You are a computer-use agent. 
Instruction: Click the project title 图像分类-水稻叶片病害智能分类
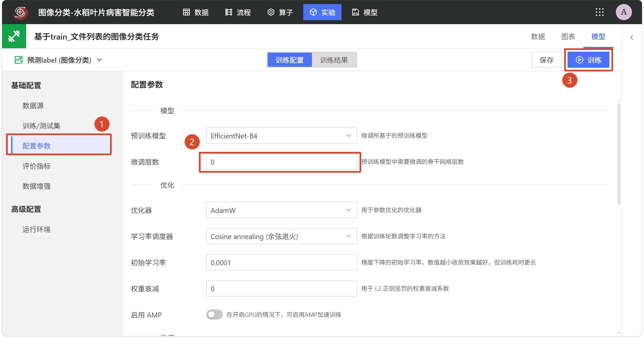point(96,12)
